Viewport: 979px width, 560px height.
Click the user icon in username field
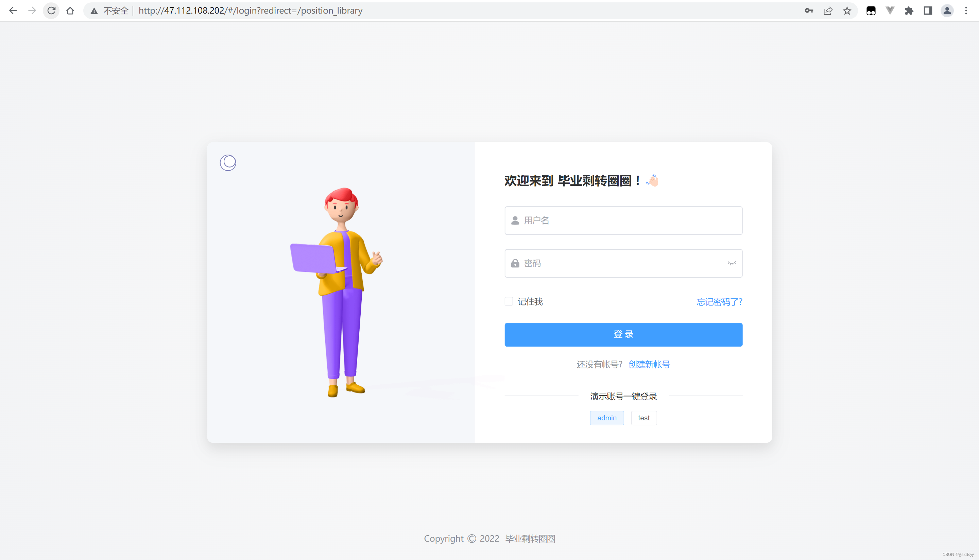(515, 221)
